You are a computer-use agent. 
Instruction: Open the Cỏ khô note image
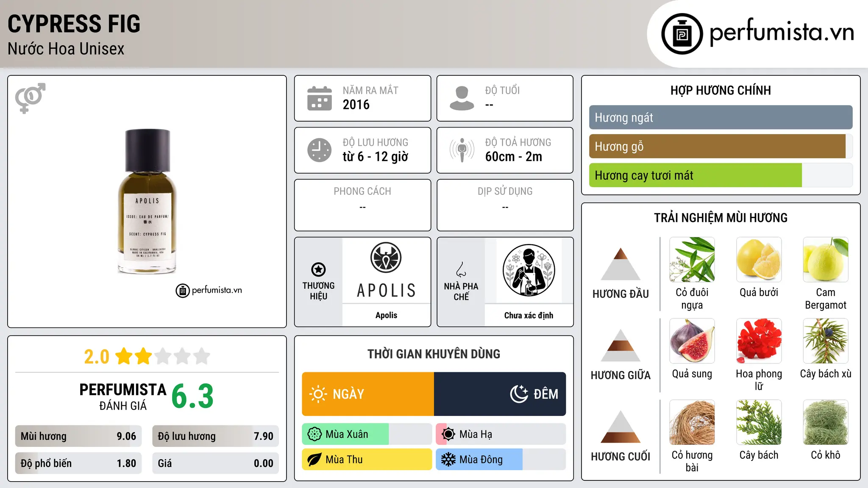coord(826,422)
